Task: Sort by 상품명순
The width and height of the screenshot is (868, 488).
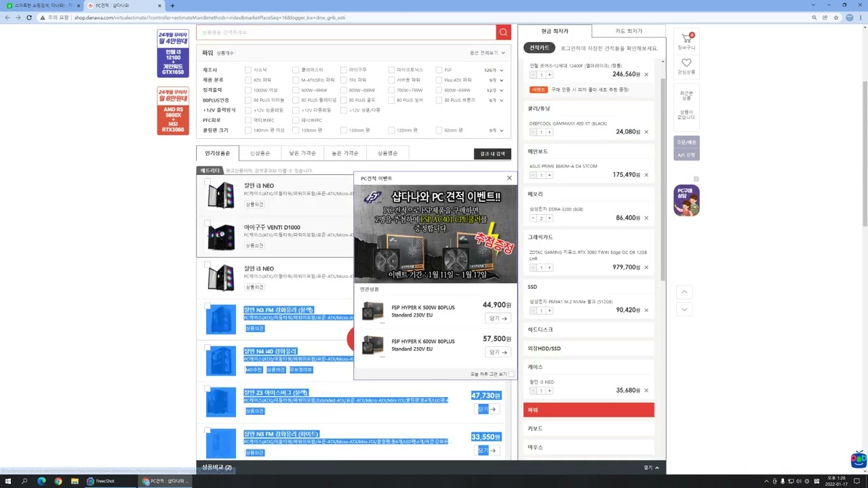Action: click(x=388, y=153)
